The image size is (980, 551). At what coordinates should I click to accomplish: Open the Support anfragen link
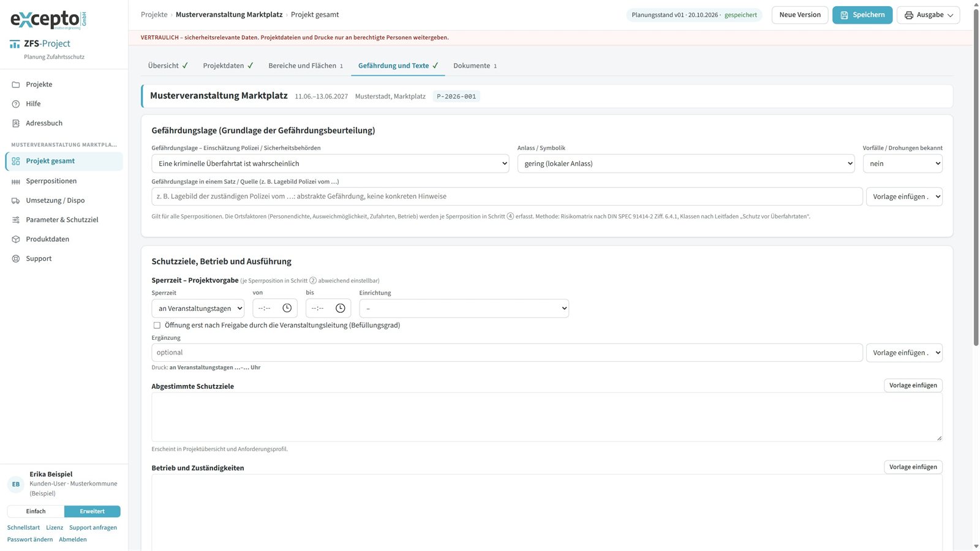(x=93, y=528)
